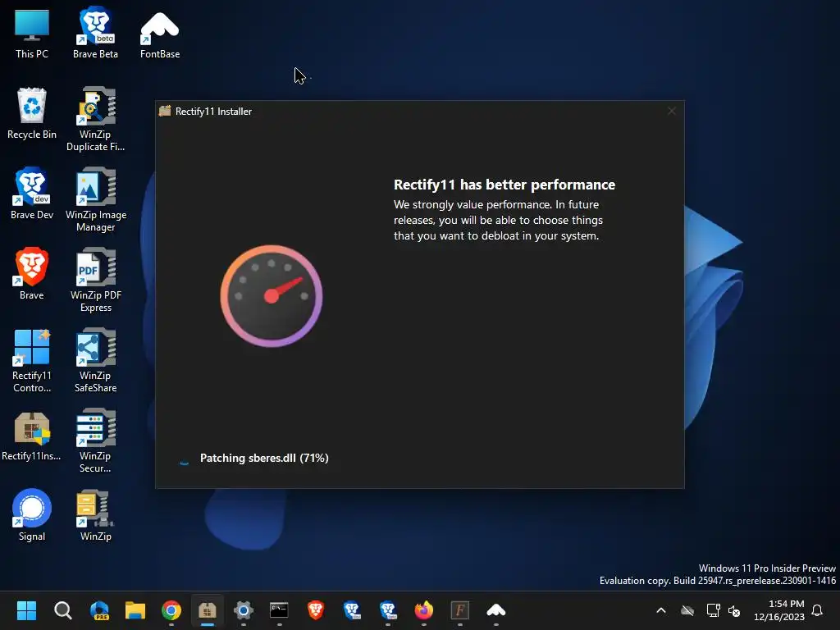Close the Rectify11 Installer window
Screen dimensions: 840x630
(x=672, y=111)
